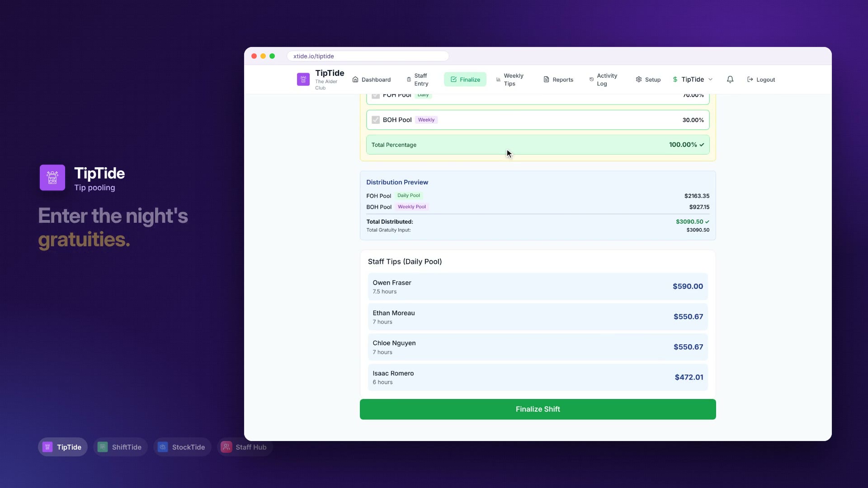Select Ethan Moreau's tip row
The width and height of the screenshot is (868, 488).
pos(538,317)
